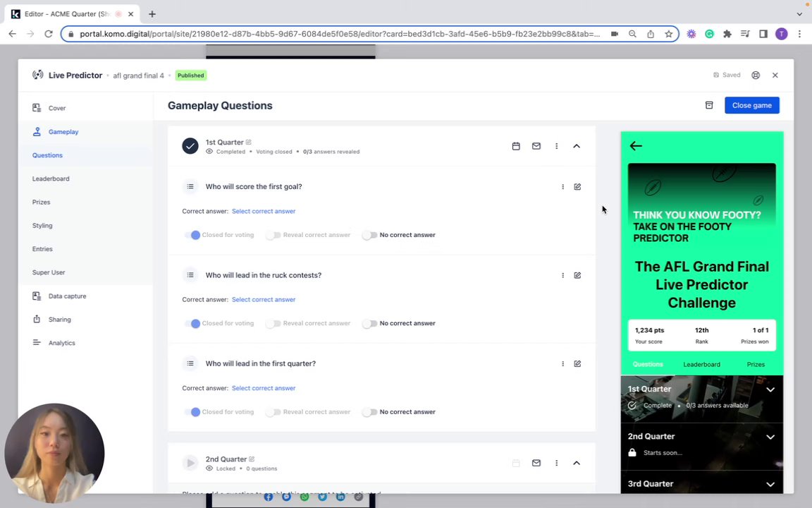The height and width of the screenshot is (508, 812).
Task: Edit the 1st Quarter segment name pencil
Action: pyautogui.click(x=249, y=142)
